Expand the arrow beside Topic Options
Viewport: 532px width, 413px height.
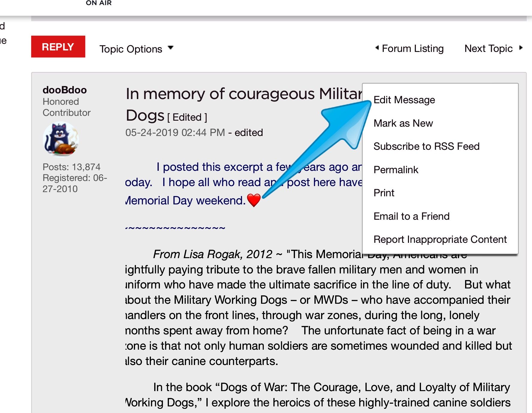click(x=171, y=48)
